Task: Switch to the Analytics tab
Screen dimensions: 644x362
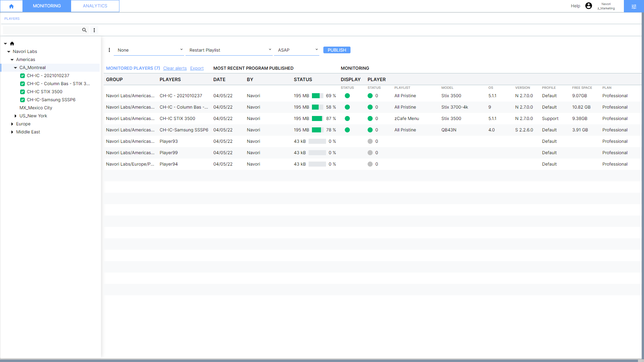Action: 95,6
